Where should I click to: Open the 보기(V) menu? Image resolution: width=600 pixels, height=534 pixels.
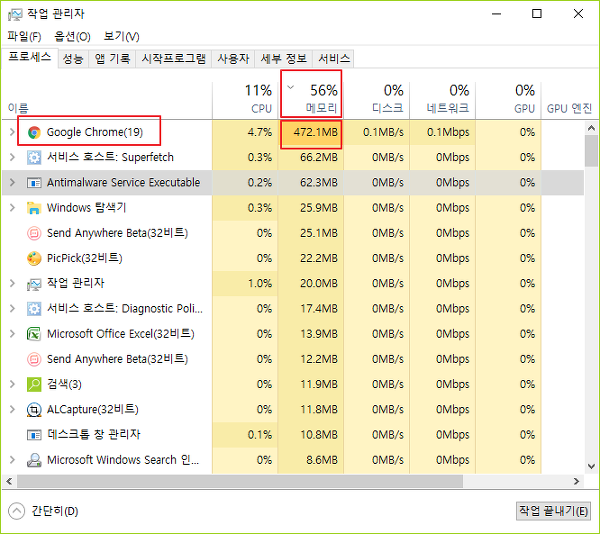point(121,37)
